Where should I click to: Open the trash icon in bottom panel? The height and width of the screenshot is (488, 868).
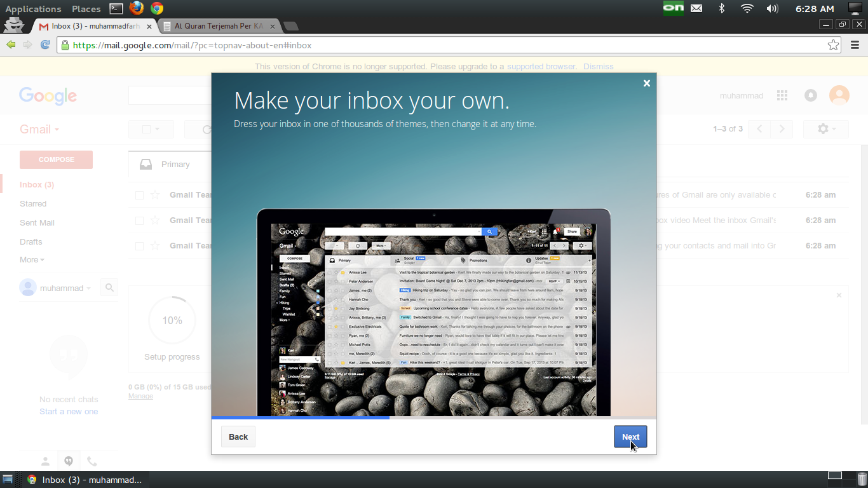click(x=860, y=479)
